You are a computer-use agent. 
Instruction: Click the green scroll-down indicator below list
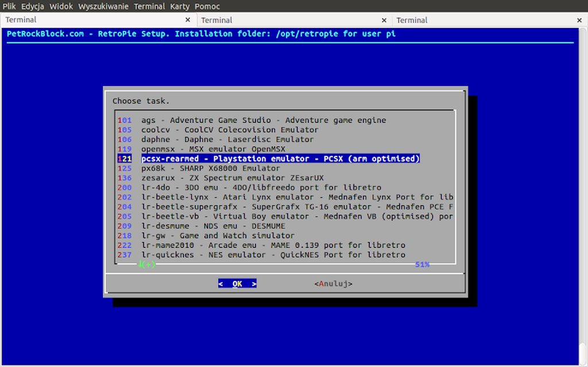tap(146, 265)
